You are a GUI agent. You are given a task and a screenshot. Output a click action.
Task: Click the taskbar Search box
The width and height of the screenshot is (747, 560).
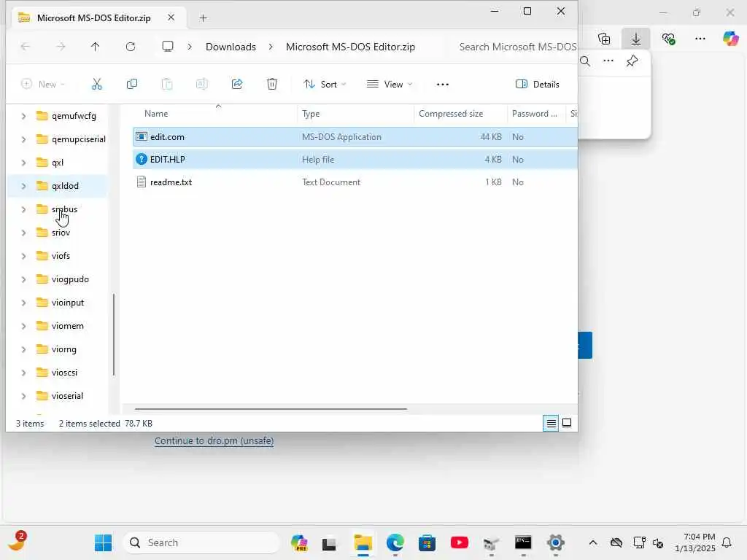pyautogui.click(x=201, y=542)
